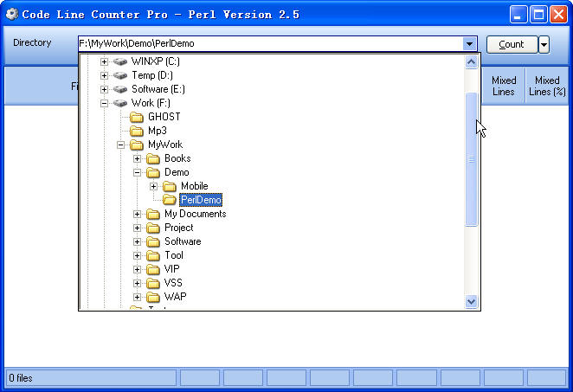573x392 pixels.
Task: Select the PerlDemo folder in tree
Action: (x=201, y=200)
